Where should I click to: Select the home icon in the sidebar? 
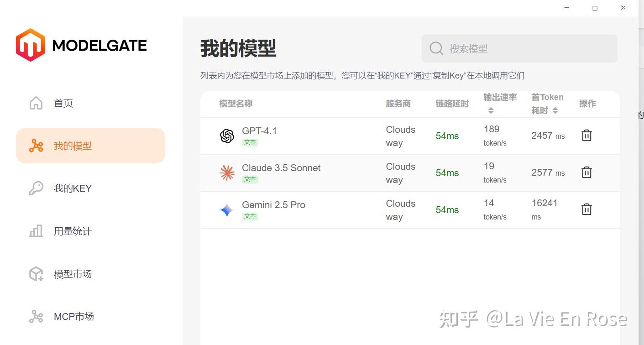click(36, 103)
